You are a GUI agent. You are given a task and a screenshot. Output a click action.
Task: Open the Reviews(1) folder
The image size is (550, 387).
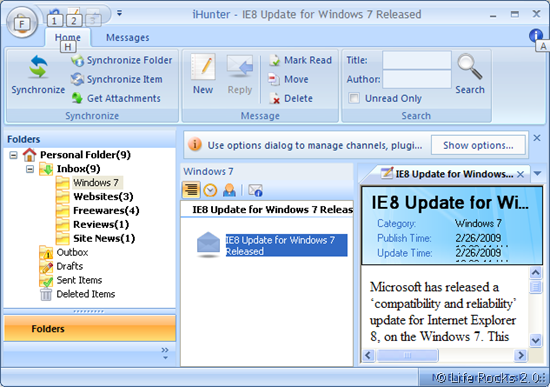click(x=101, y=225)
